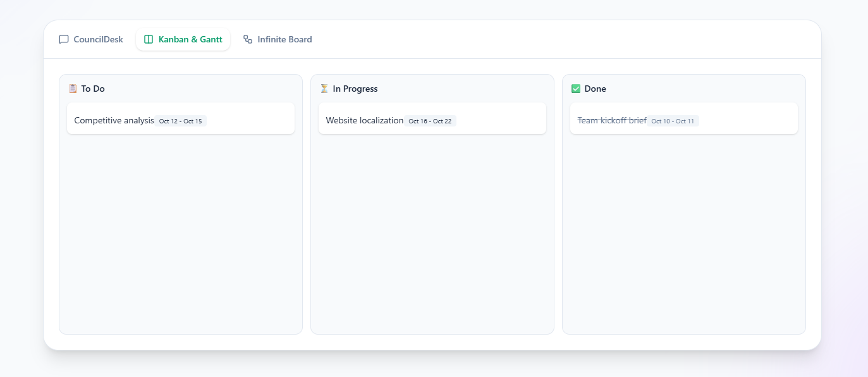The width and height of the screenshot is (868, 377).
Task: Click the Kanban columns icon
Action: (149, 39)
